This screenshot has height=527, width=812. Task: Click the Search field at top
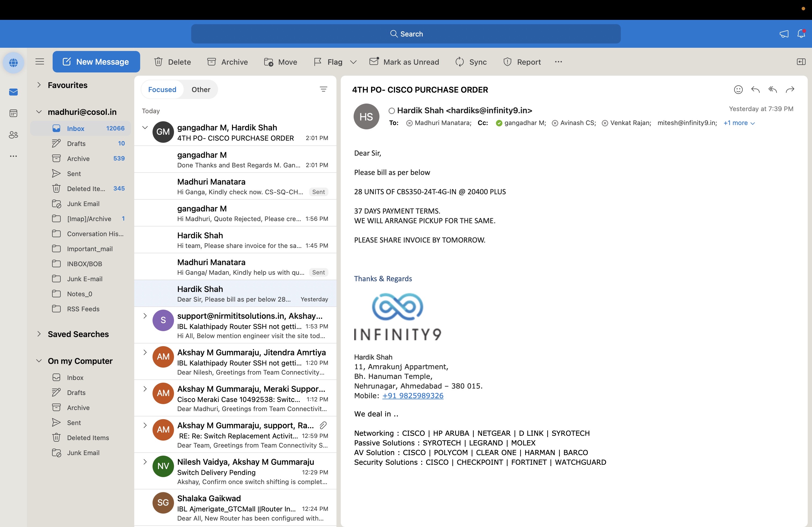click(406, 34)
